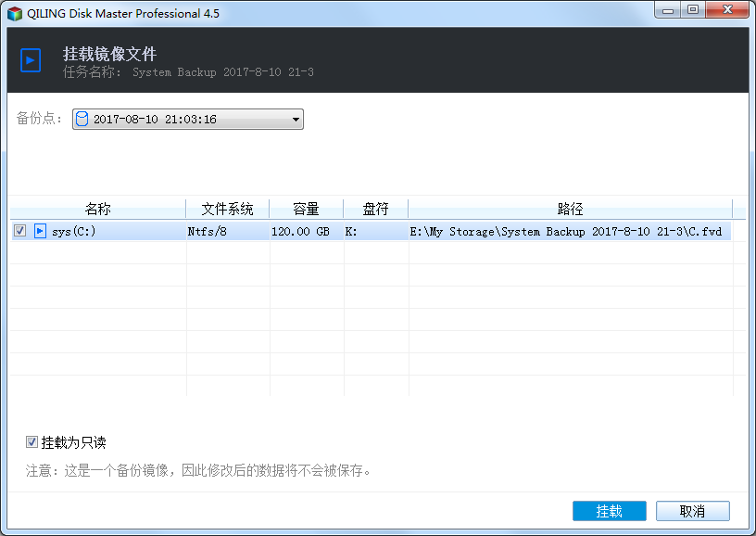Viewport: 756px width, 536px height.
Task: Click the QILING app icon in title bar
Action: click(x=15, y=14)
